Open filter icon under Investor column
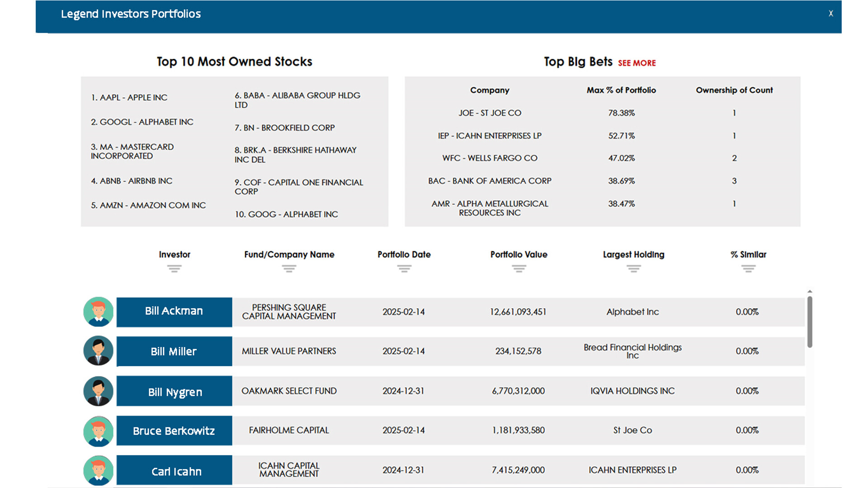This screenshot has height=488, width=868. click(174, 269)
